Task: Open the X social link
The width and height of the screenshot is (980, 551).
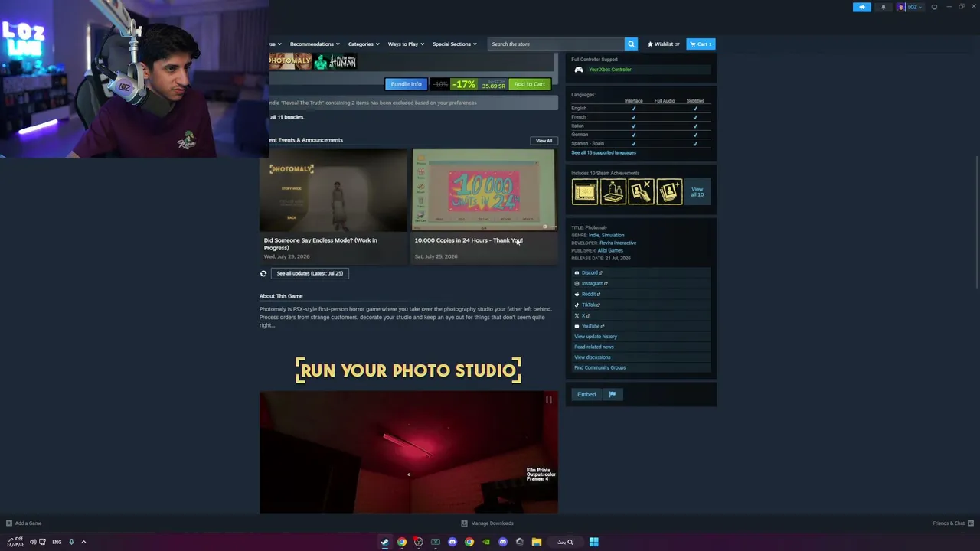Action: pos(584,315)
